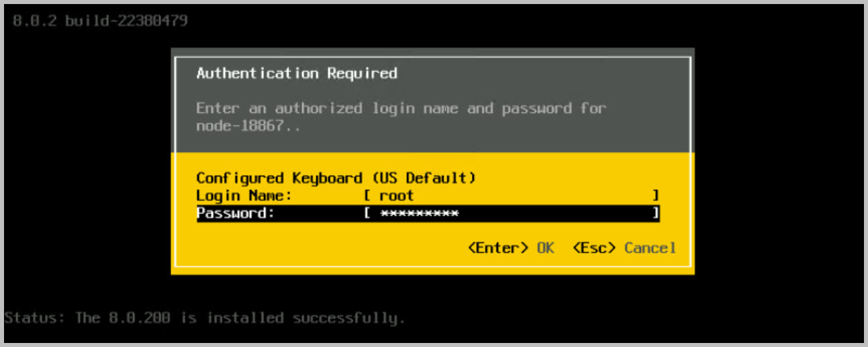
Task: Click closing bracket of Password field
Action: [x=655, y=213]
